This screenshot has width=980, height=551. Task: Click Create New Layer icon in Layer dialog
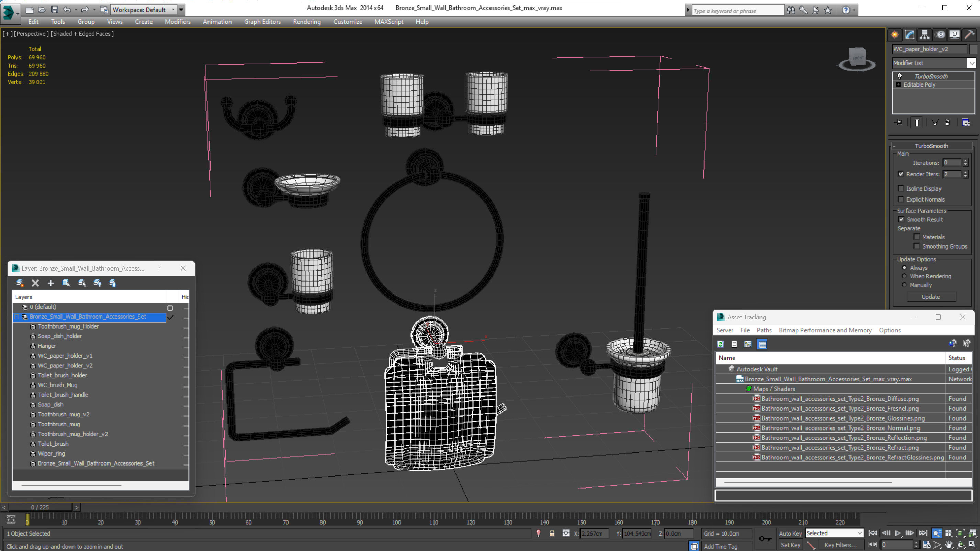[20, 283]
